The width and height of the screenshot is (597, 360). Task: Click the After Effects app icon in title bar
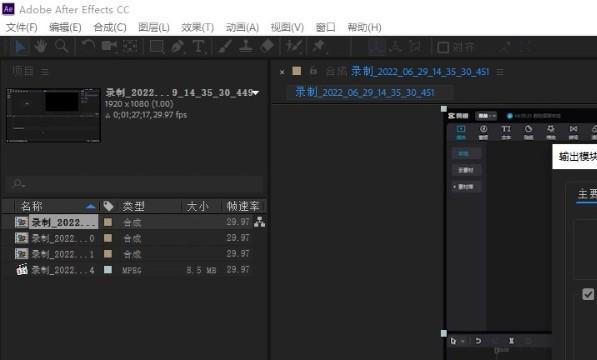tap(8, 8)
